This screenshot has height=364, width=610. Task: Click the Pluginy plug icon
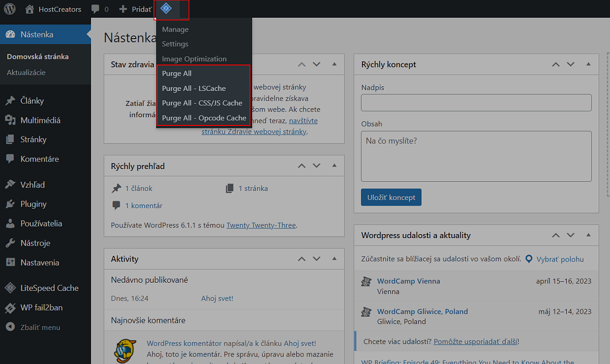(x=10, y=204)
